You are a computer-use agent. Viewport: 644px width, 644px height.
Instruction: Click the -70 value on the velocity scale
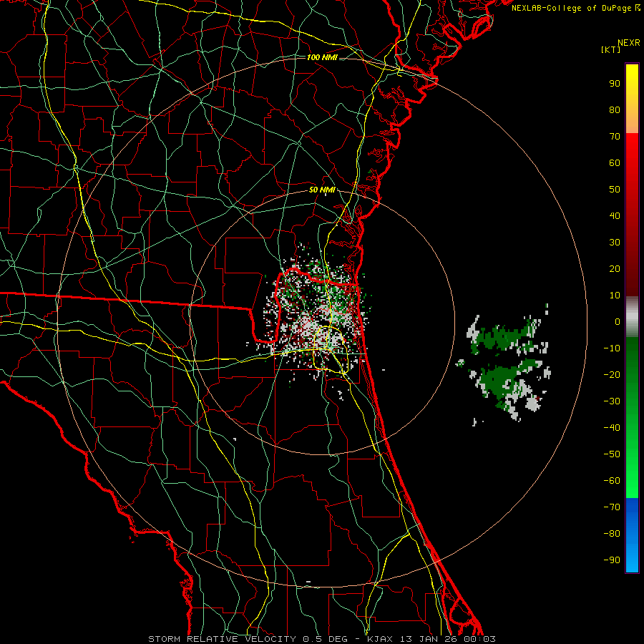[612, 507]
